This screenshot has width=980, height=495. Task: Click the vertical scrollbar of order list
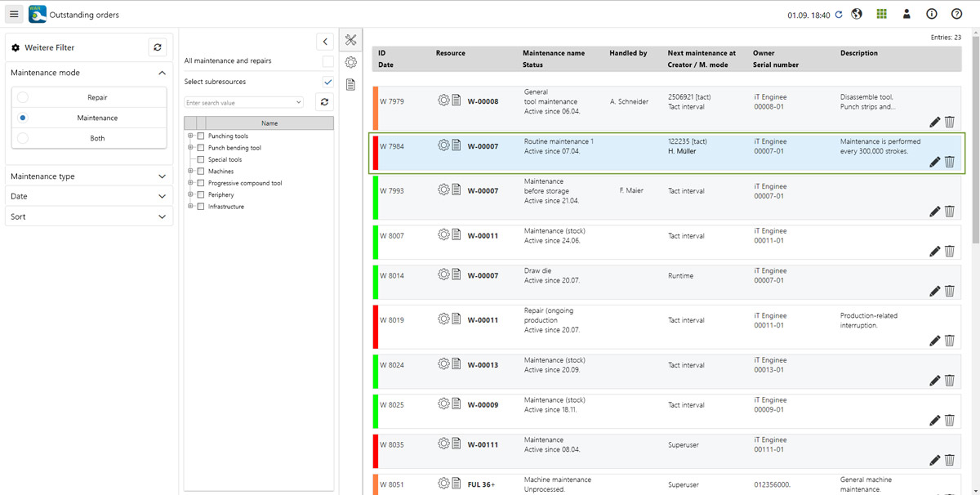tap(975, 163)
